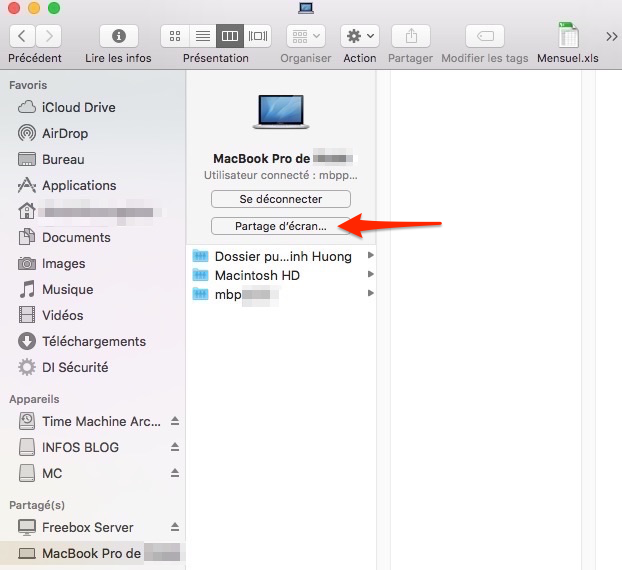Select Dossier pu...inh Huong folder
The image size is (622, 570).
[283, 256]
